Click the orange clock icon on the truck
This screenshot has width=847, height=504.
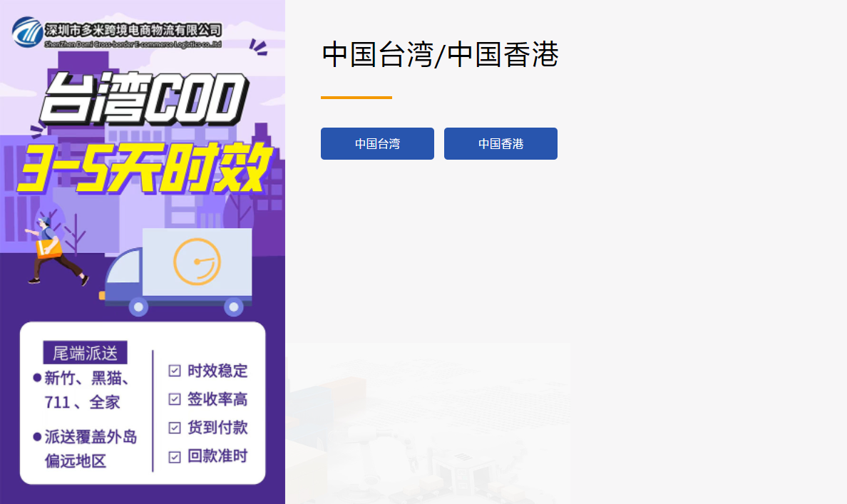[x=197, y=262]
